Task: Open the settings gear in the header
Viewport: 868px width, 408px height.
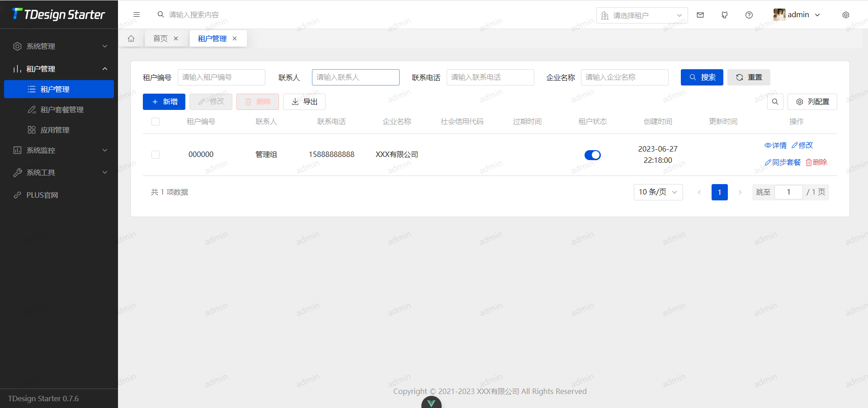Action: tap(845, 15)
